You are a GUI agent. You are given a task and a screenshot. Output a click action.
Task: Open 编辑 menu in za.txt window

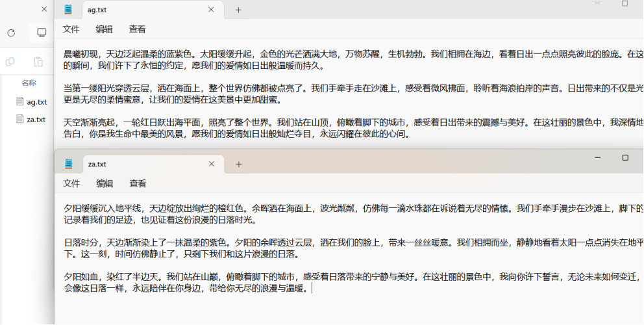105,183
